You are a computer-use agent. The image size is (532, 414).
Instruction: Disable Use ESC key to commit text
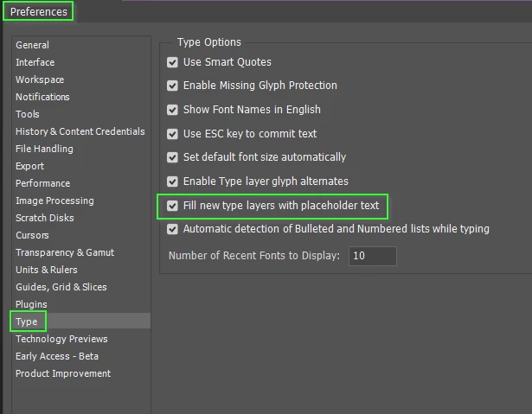click(x=172, y=134)
